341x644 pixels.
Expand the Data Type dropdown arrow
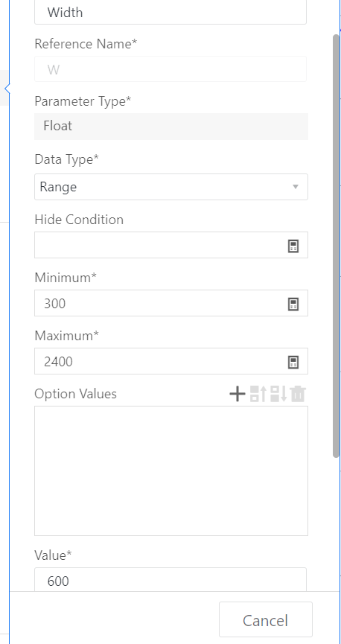point(295,187)
